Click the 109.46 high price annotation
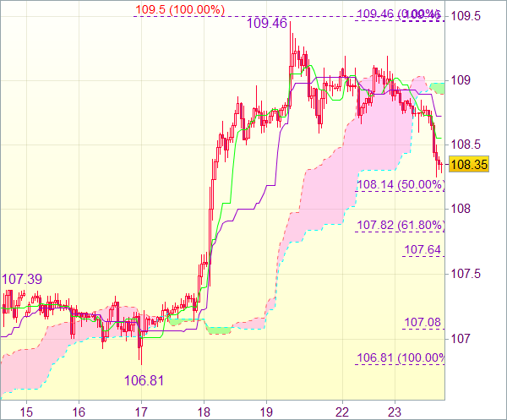Image resolution: width=507 pixels, height=420 pixels. click(x=267, y=24)
